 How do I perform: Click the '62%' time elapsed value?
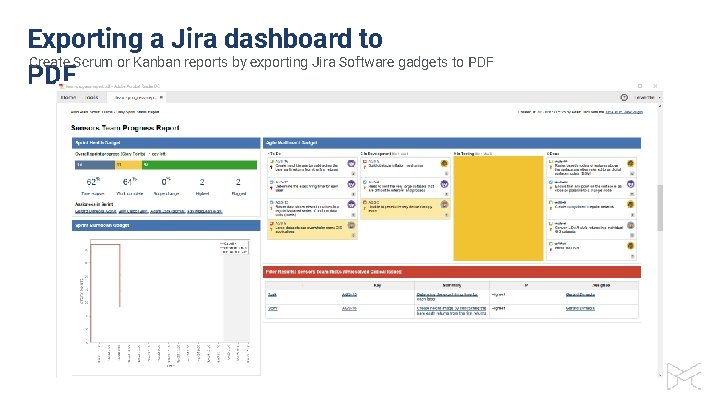point(93,182)
